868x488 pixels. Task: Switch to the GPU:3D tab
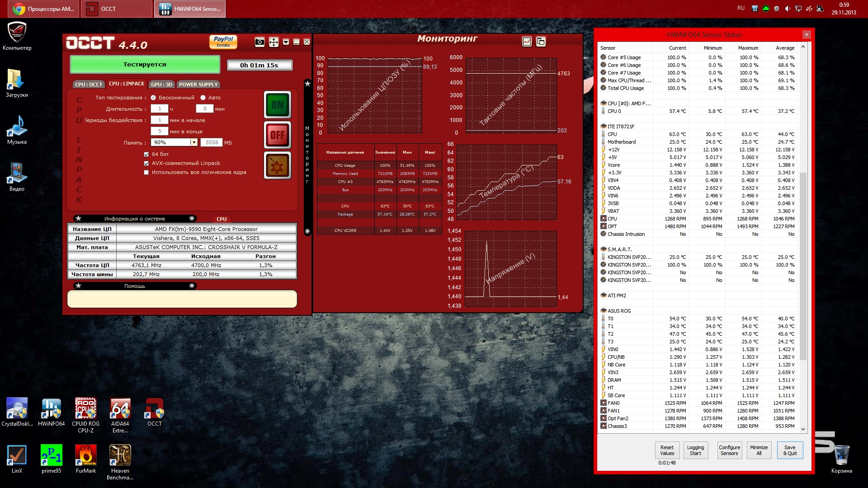click(161, 84)
